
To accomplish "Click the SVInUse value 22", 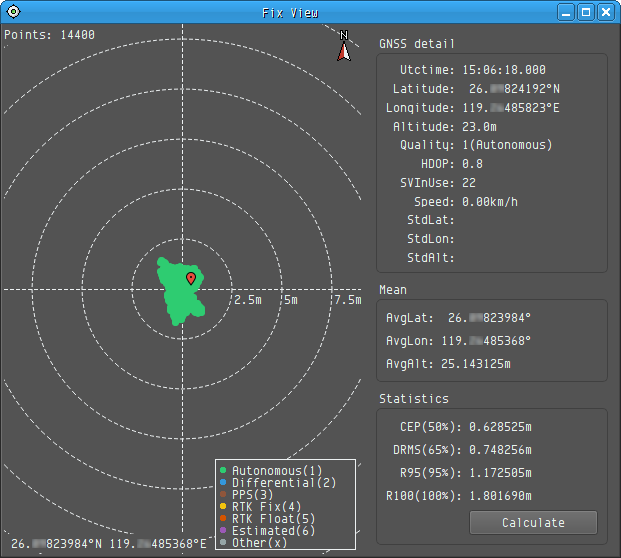I will click(x=469, y=183).
